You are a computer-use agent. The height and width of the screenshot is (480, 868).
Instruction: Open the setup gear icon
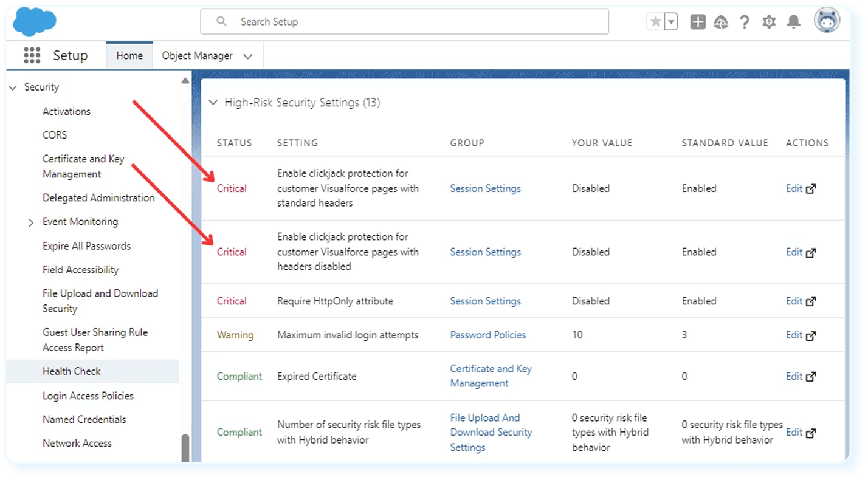coord(769,22)
